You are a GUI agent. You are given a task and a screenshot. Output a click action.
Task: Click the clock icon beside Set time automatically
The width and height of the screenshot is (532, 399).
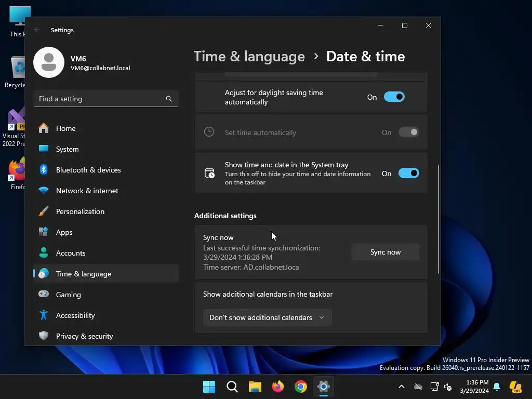pos(209,132)
